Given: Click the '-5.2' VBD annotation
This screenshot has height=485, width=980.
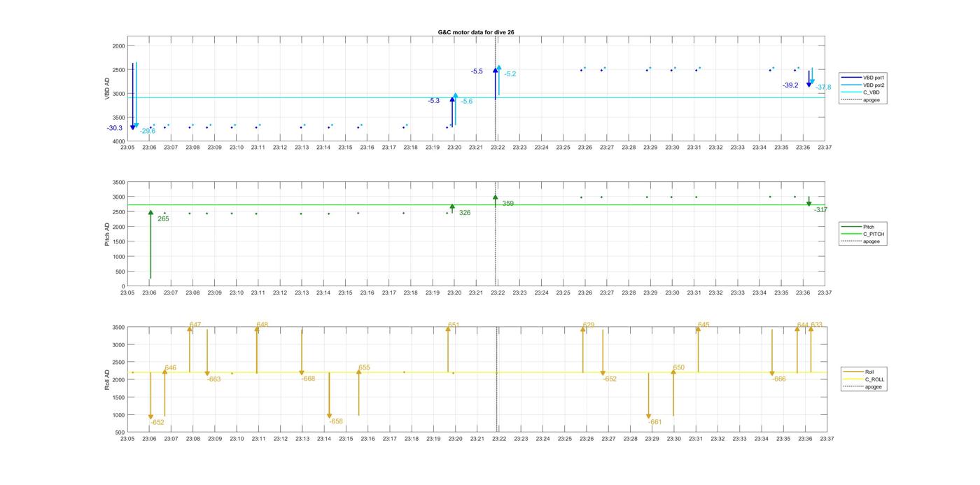Looking at the screenshot, I should pos(510,74).
